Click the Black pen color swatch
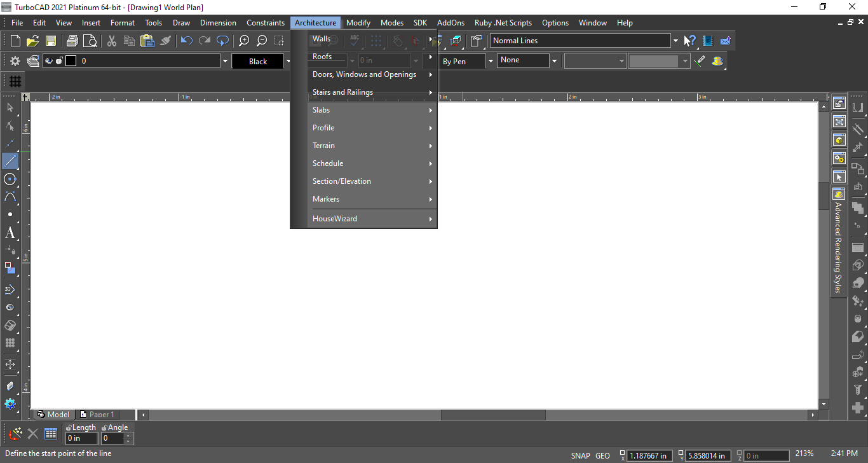Image resolution: width=868 pixels, height=463 pixels. click(x=258, y=61)
